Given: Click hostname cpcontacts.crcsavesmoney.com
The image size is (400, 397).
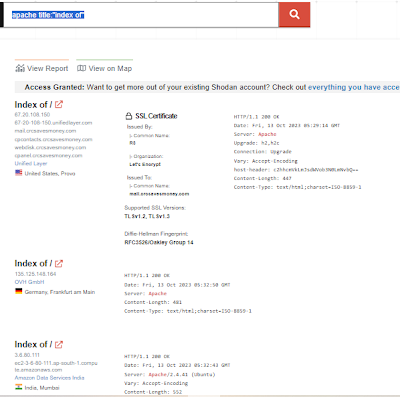Looking at the screenshot, I should pyautogui.click(x=53, y=139).
